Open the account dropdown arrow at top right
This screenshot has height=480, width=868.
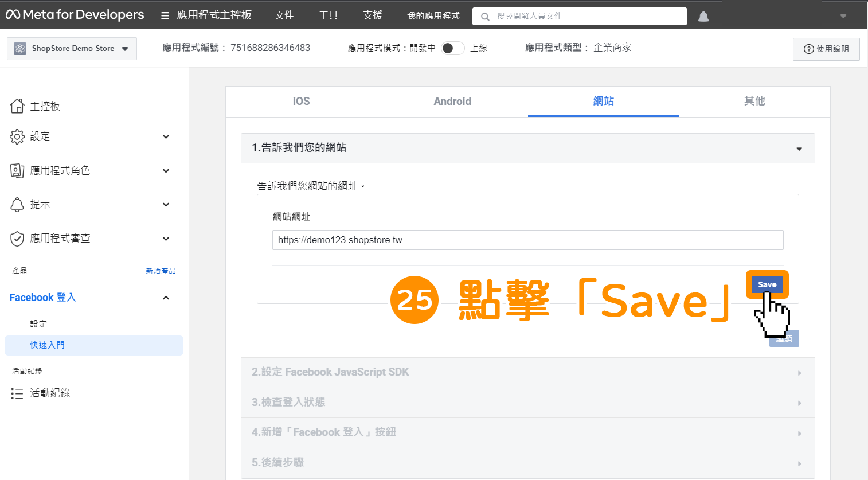[843, 16]
